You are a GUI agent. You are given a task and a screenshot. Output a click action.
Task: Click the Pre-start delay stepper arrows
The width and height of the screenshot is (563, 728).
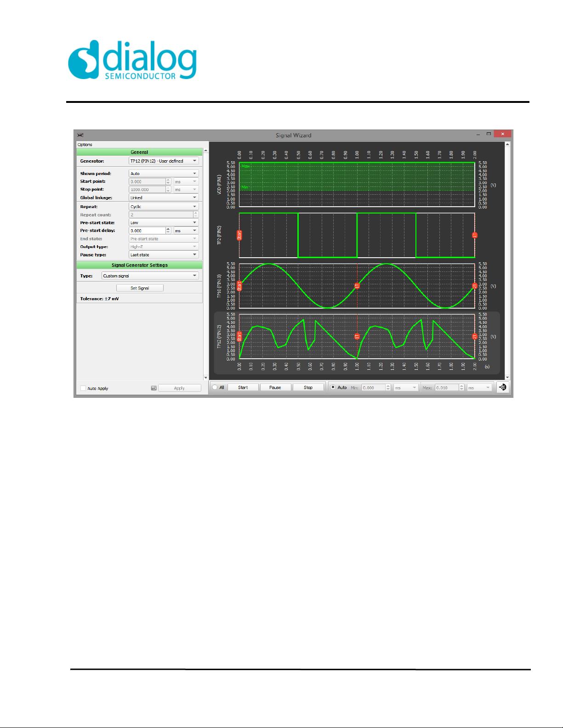(x=168, y=231)
